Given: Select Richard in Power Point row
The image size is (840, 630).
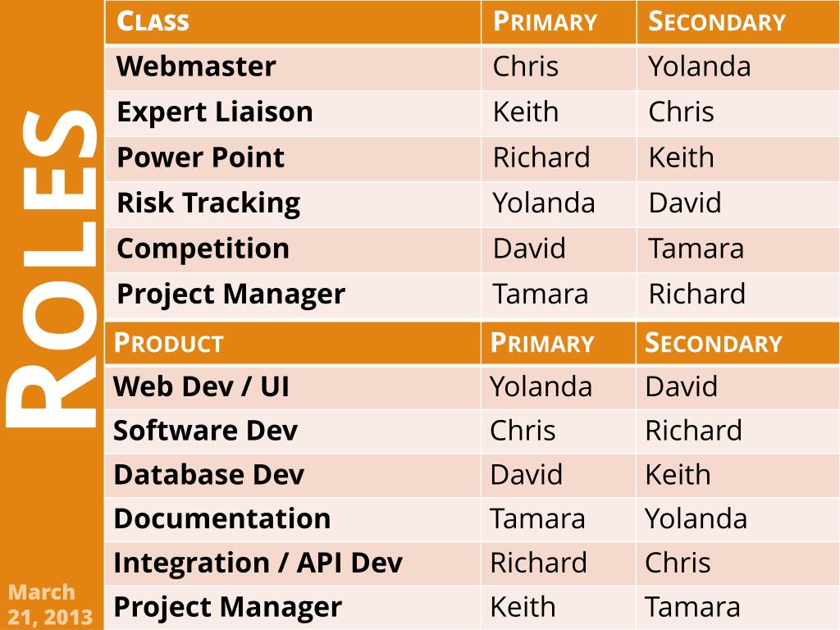Looking at the screenshot, I should 541,157.
